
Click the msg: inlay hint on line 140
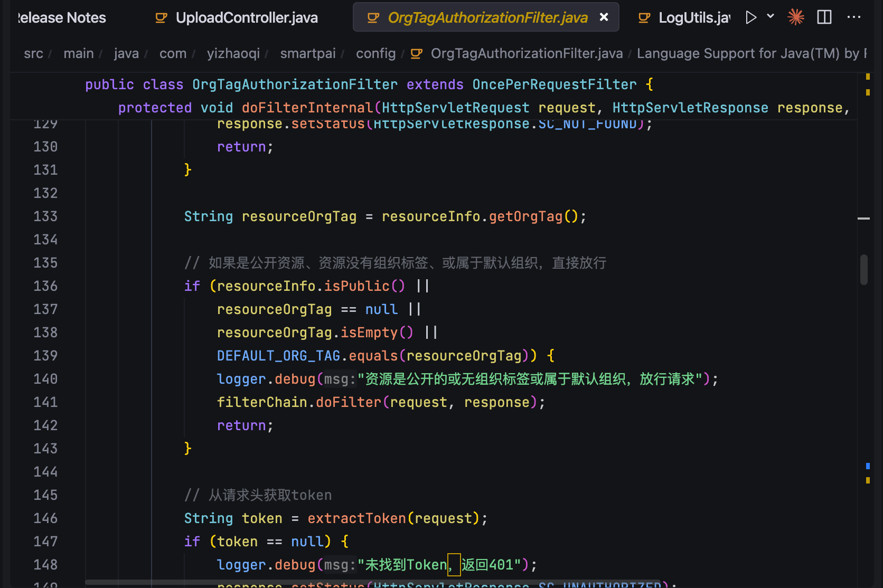(x=340, y=379)
